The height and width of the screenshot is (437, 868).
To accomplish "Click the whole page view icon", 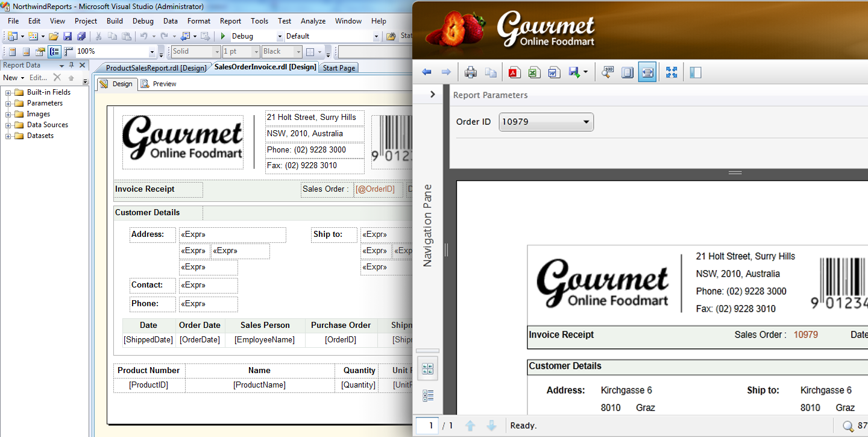I will [627, 72].
